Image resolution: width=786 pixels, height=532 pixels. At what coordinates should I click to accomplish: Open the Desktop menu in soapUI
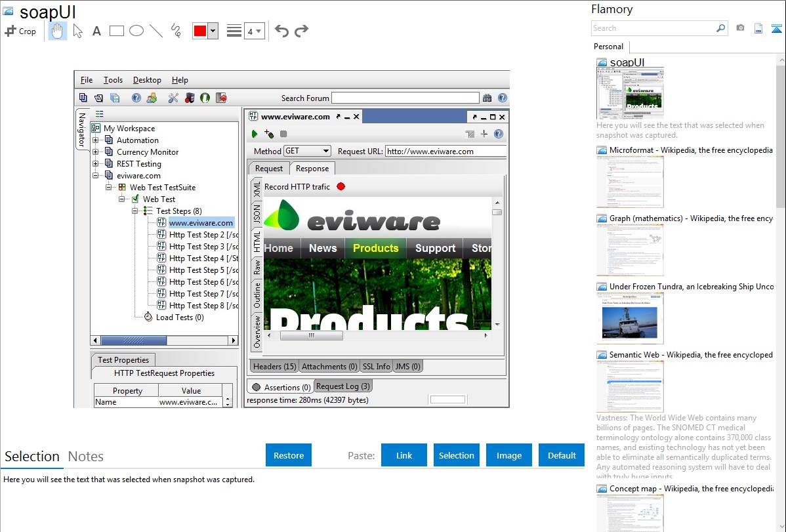(x=147, y=80)
